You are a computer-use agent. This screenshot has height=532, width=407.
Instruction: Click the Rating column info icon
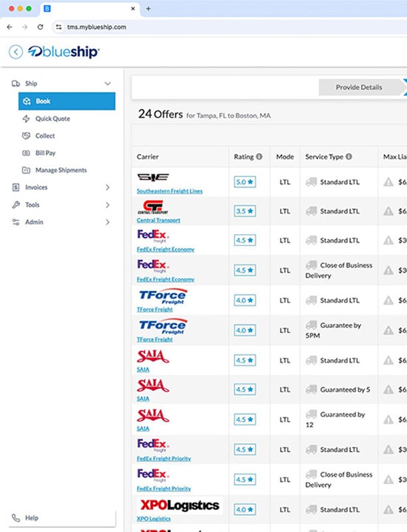tap(259, 157)
